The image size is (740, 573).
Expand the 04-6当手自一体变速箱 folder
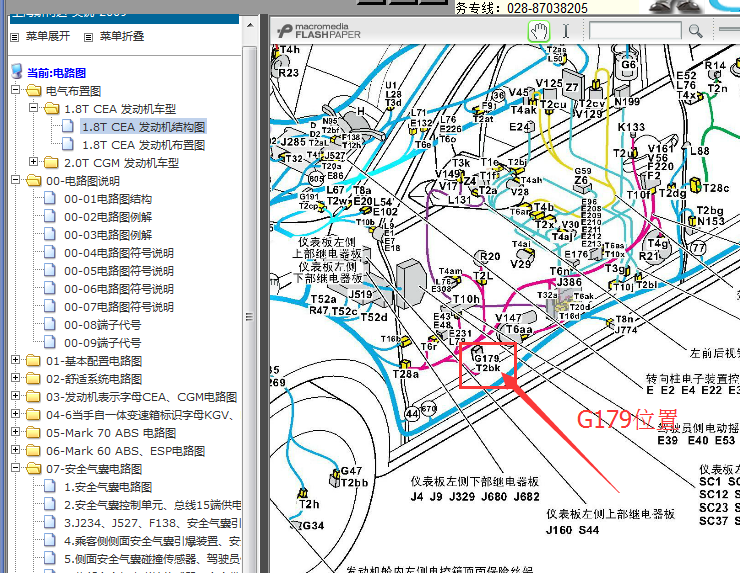(15, 414)
